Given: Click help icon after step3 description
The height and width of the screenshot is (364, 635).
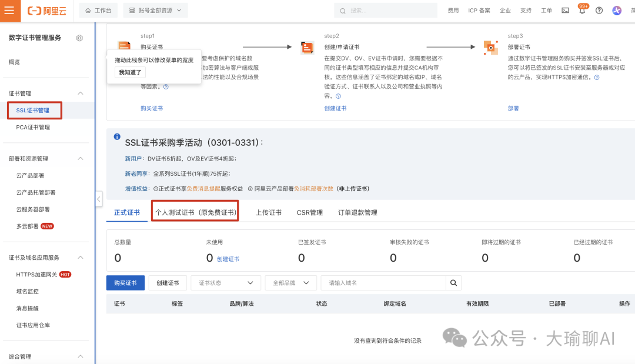Looking at the screenshot, I should (x=597, y=78).
